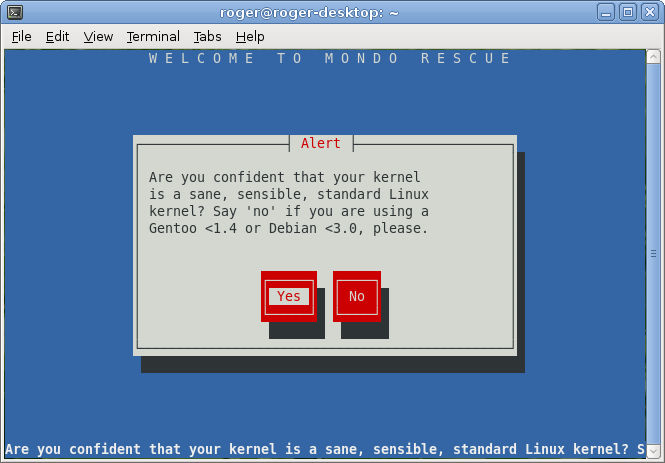Confirm the alert with Yes
The image size is (665, 463).
pos(289,296)
